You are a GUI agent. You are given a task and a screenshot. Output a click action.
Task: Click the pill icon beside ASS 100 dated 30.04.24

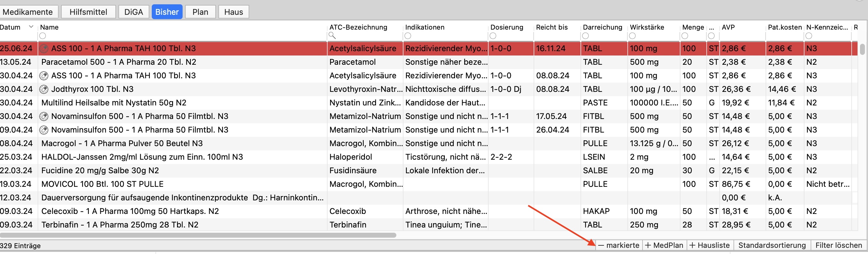[x=44, y=76]
